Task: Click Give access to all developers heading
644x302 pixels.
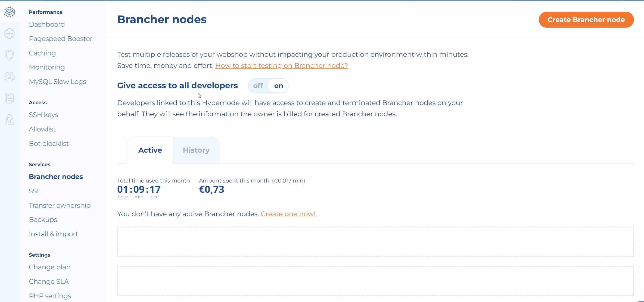Action: pos(178,86)
